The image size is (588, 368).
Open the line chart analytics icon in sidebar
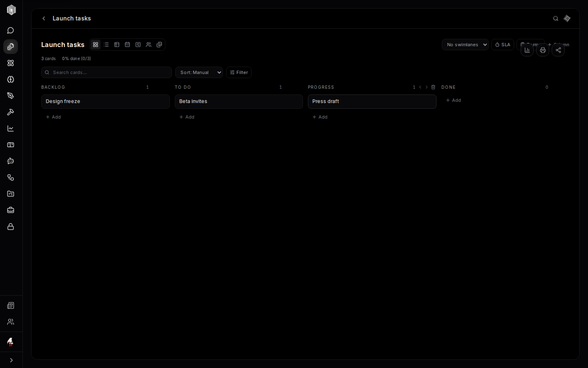tap(11, 128)
